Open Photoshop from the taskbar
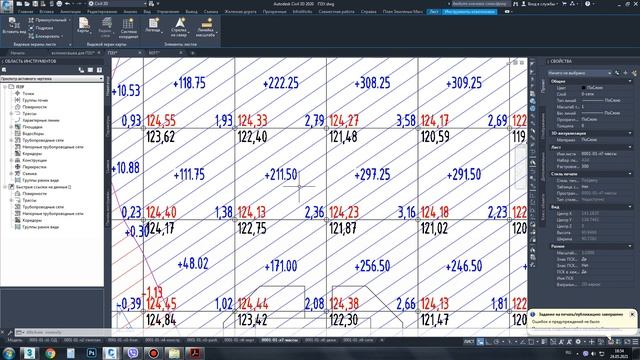Screen dimensions: 640x360 91,353
